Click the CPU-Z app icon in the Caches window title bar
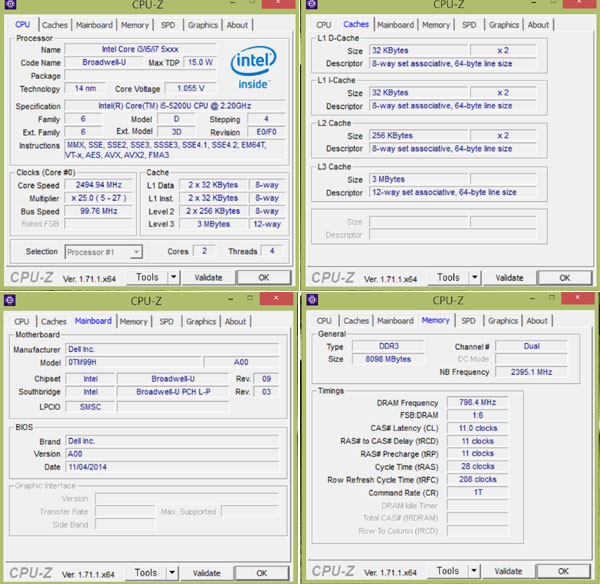This screenshot has width=600, height=584. [312, 4]
